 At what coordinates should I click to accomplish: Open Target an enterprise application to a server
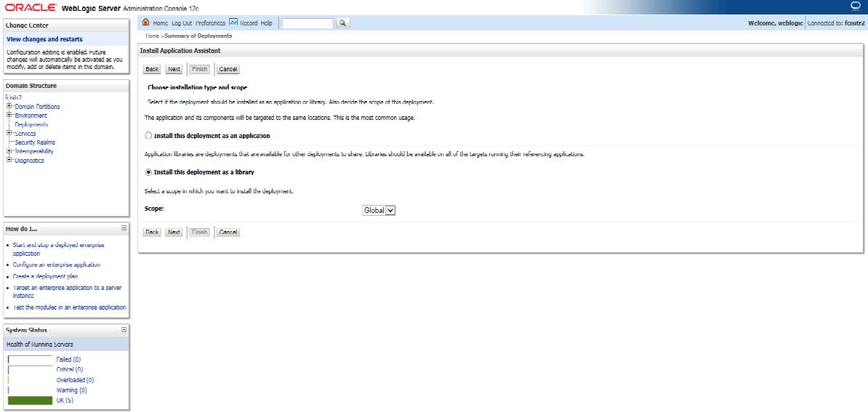click(67, 291)
